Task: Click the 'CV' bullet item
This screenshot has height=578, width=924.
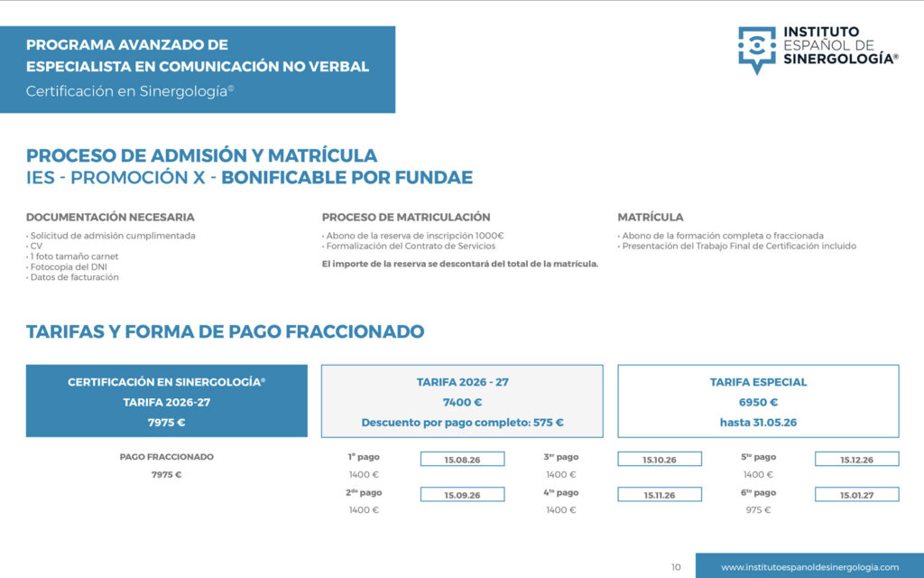Action: pos(34,246)
